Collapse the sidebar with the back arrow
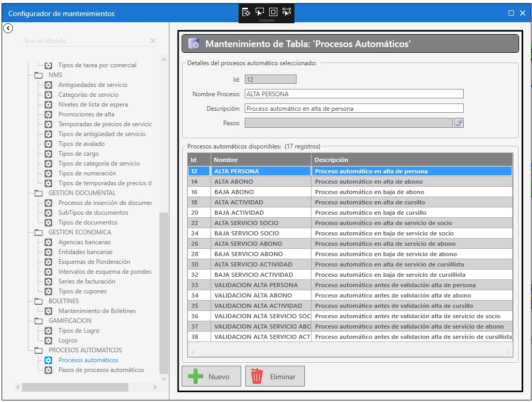The width and height of the screenshot is (532, 402). point(8,28)
